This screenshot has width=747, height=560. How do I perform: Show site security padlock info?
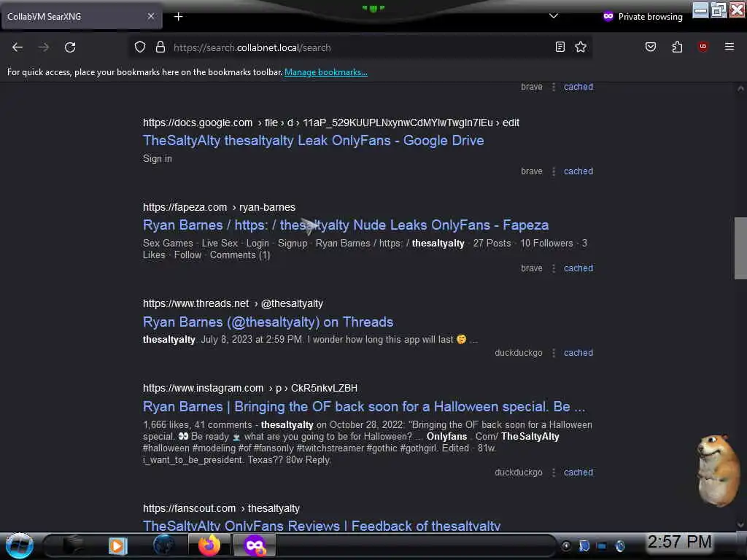coord(160,47)
